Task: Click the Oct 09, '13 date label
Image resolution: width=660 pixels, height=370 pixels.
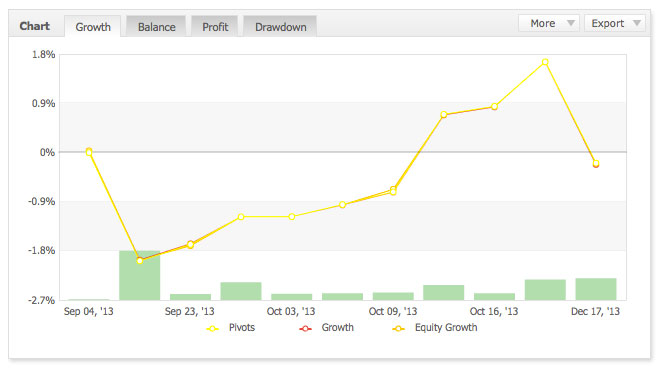Action: 393,311
